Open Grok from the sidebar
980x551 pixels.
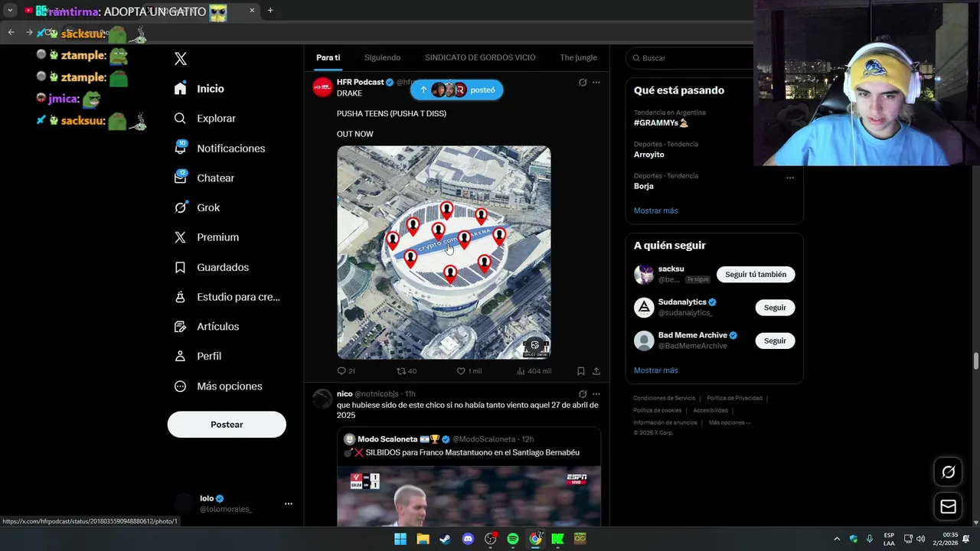tap(196, 207)
